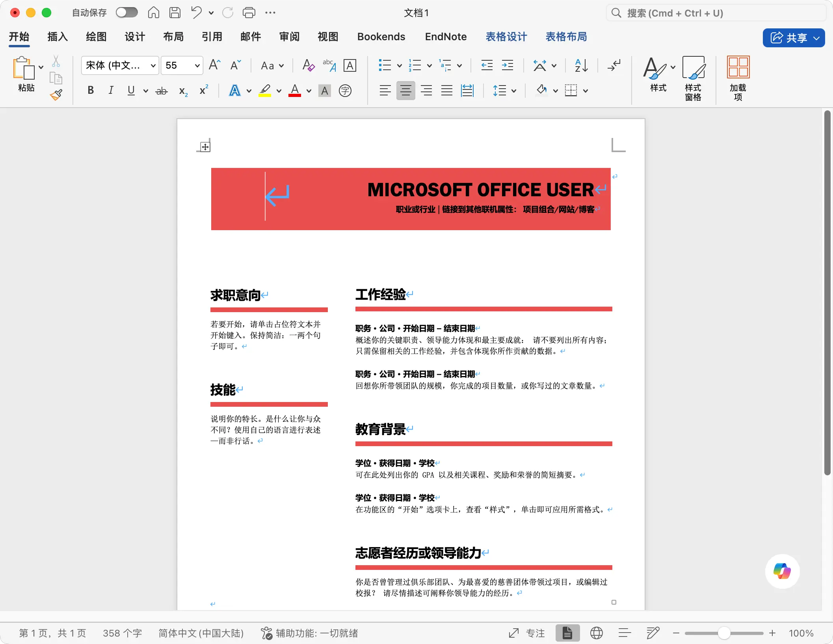This screenshot has width=833, height=644.
Task: Open the 审阅 ribbon tab
Action: click(x=289, y=37)
